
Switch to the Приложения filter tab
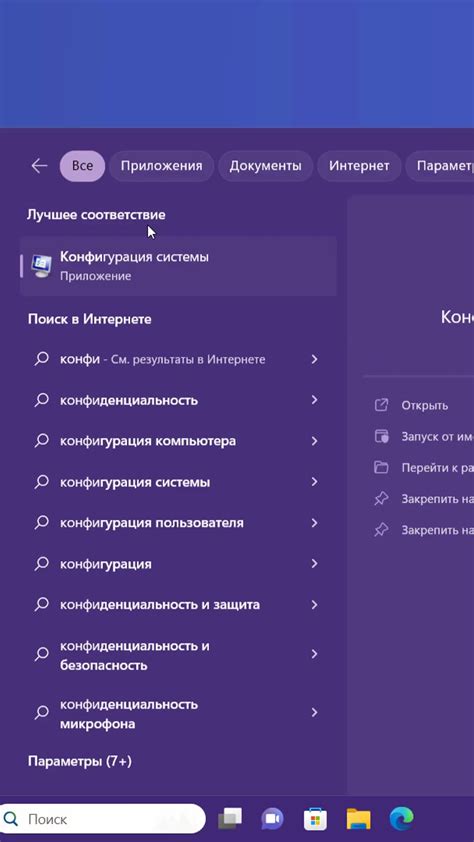click(x=162, y=166)
